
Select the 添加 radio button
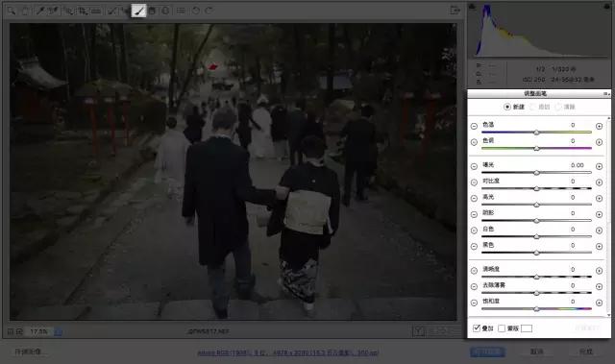point(533,107)
